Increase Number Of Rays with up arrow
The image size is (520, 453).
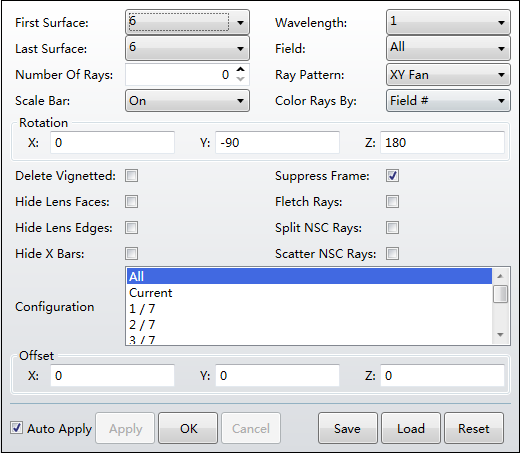(x=240, y=70)
